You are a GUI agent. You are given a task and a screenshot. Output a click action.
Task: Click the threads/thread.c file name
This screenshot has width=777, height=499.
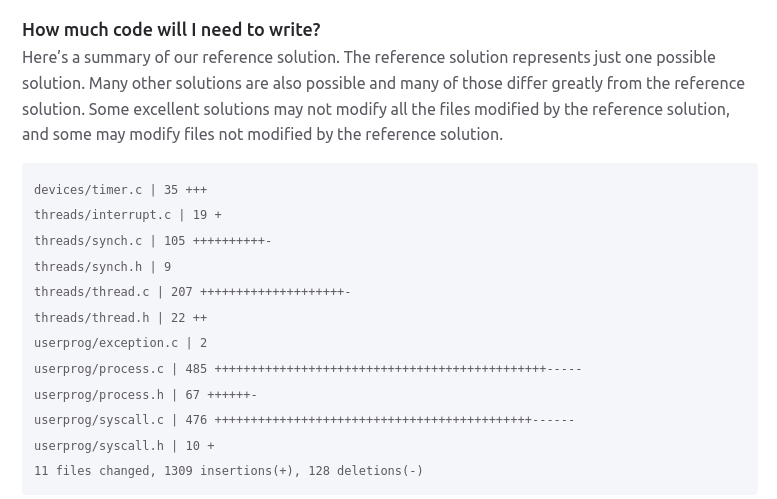pos(92,292)
